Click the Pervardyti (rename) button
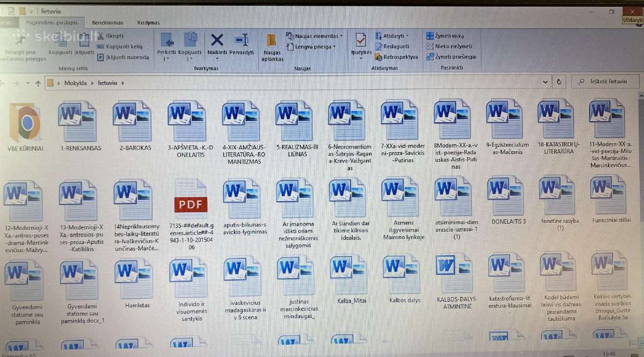Viewport: 644px width, 357px height. pos(241,44)
